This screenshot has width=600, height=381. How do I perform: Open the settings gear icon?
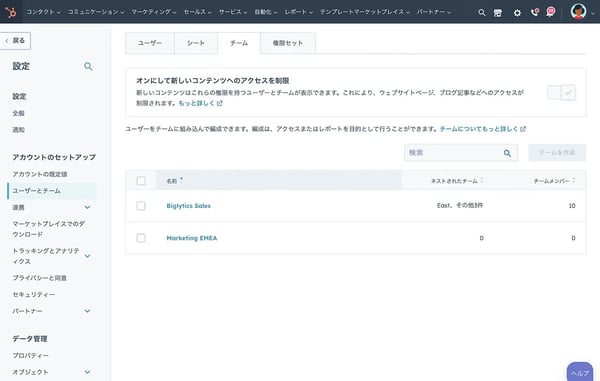tap(517, 13)
